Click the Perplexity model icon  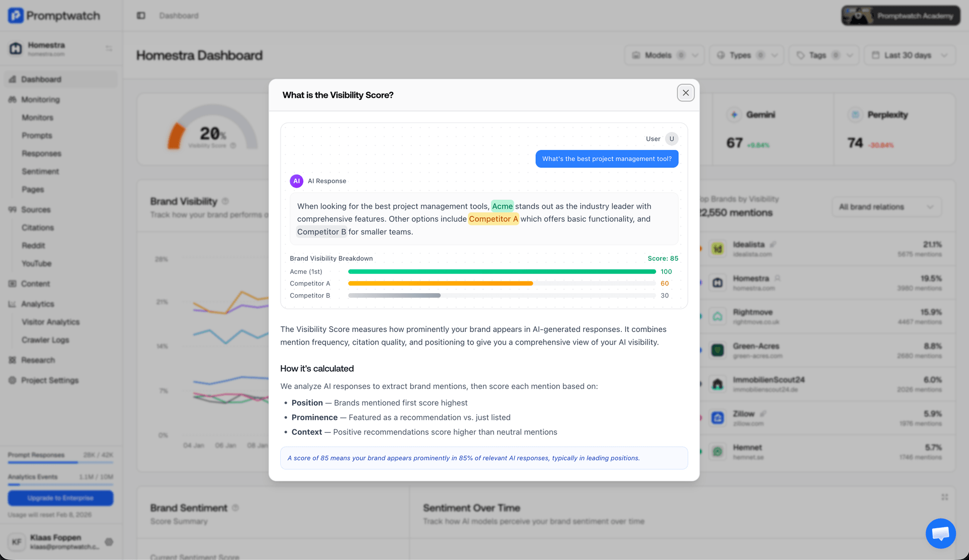click(x=855, y=115)
